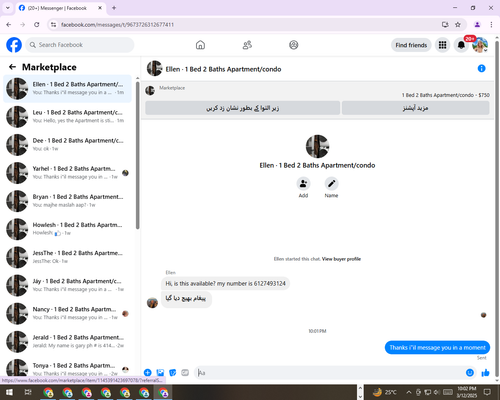This screenshot has height=400, width=500.
Task: Send a thumbs up like
Action: 486,373
